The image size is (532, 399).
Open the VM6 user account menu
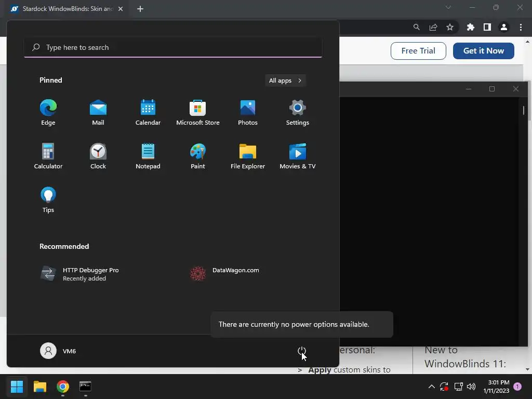coord(58,351)
